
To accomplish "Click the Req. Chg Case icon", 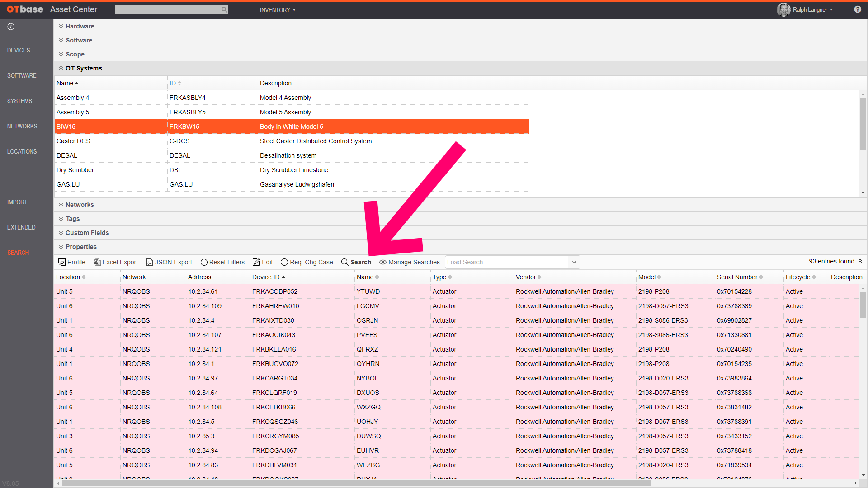I will point(307,262).
